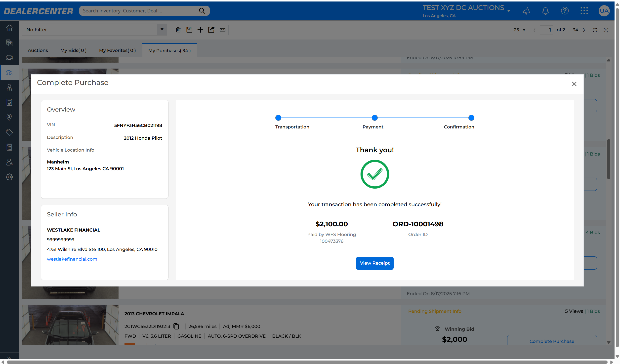Go to the next page arrow
This screenshot has height=364, width=620.
584,30
